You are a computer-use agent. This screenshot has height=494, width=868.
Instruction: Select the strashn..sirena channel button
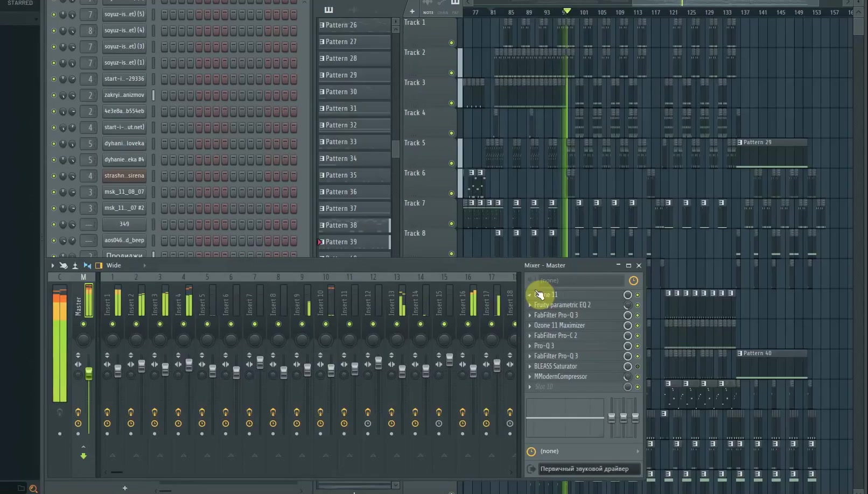(124, 176)
